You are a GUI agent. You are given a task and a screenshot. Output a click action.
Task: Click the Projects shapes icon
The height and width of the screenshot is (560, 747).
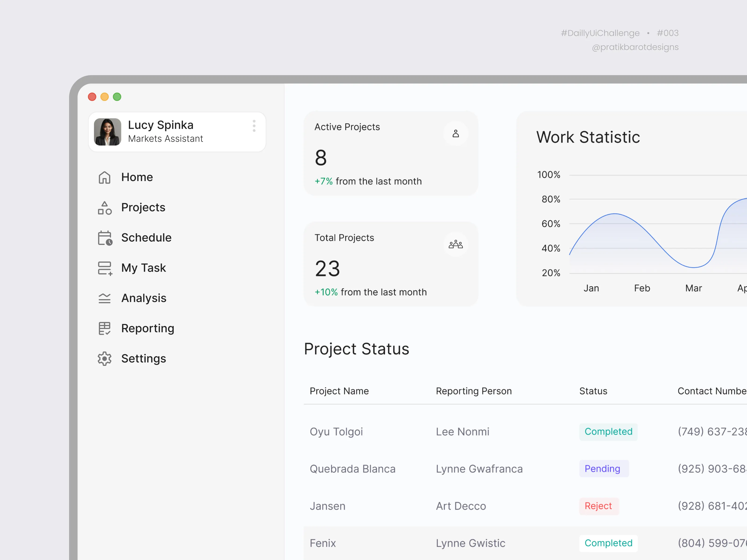click(104, 208)
